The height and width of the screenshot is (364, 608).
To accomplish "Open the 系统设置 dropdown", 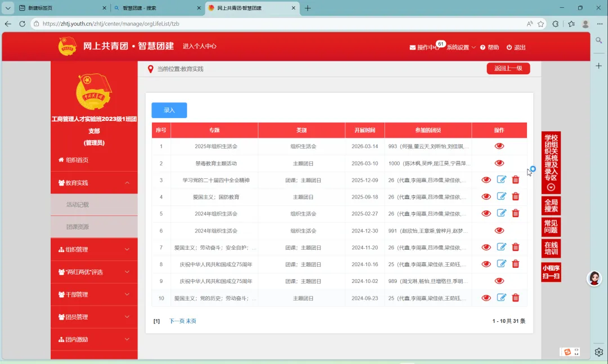I will pyautogui.click(x=461, y=47).
